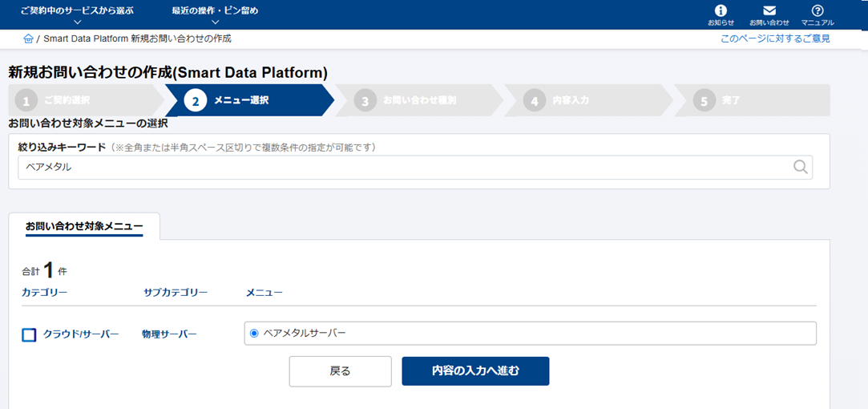Image resolution: width=868 pixels, height=409 pixels.
Task: Click step 5 完了 circle
Action: (704, 101)
